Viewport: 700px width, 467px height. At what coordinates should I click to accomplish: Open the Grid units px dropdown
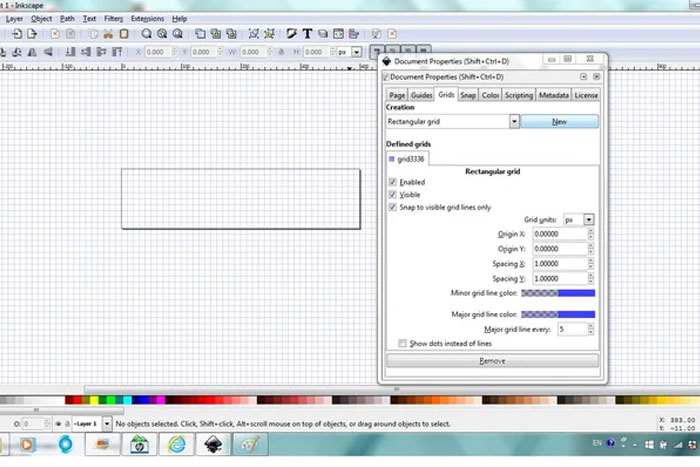click(589, 219)
